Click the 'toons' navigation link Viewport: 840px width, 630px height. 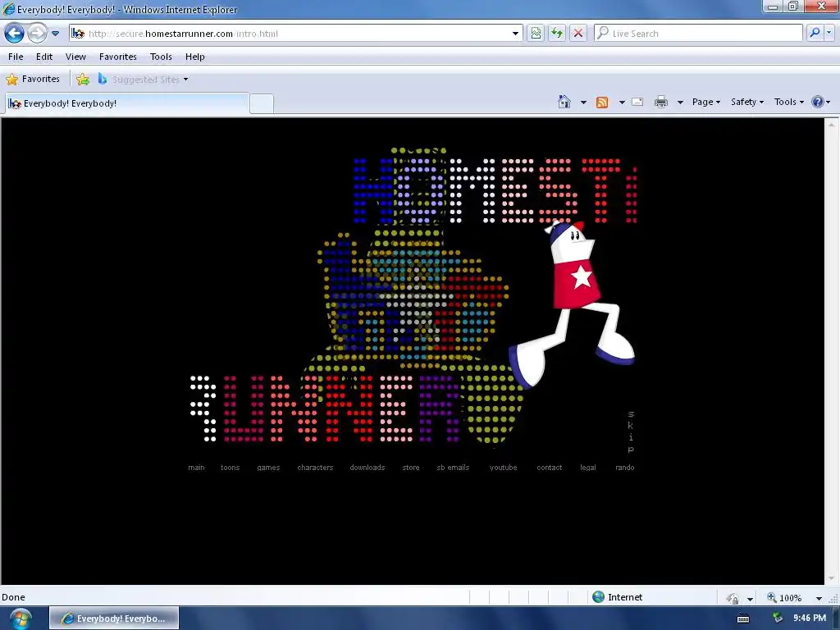pos(230,467)
